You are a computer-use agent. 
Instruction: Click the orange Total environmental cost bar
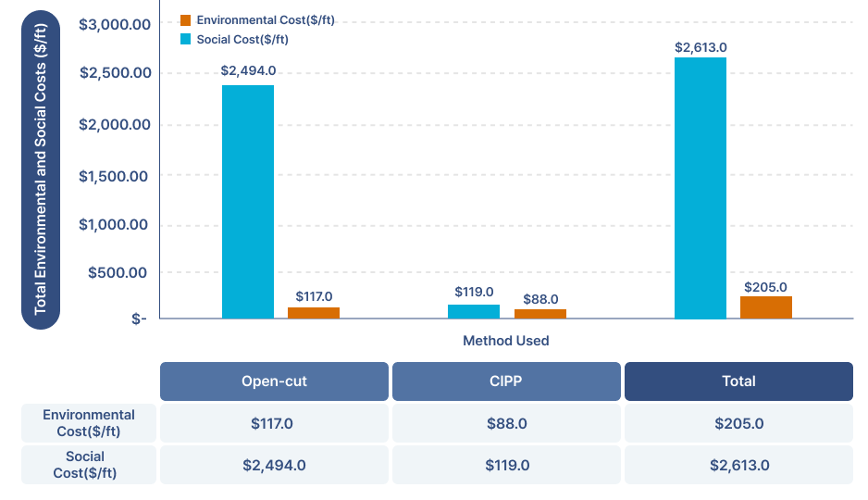766,306
